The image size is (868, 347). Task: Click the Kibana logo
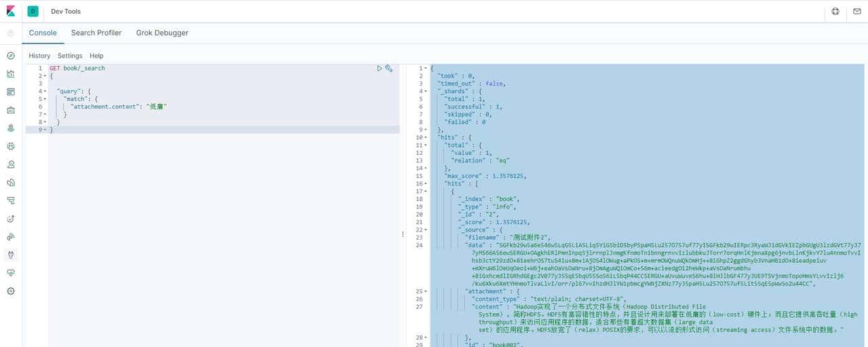point(10,12)
